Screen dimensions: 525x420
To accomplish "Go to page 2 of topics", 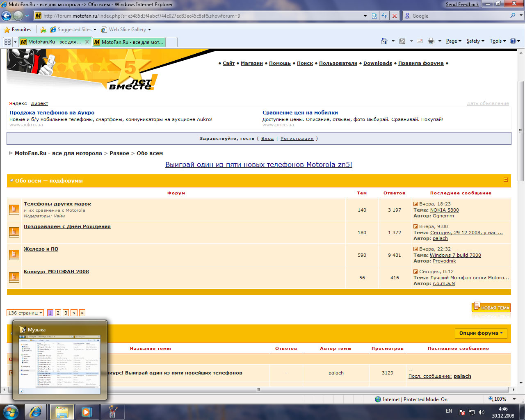I will click(x=58, y=313).
